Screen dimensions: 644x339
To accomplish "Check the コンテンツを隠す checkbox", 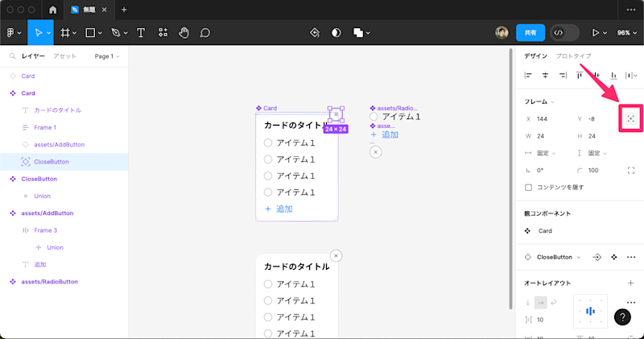I will click(x=529, y=188).
